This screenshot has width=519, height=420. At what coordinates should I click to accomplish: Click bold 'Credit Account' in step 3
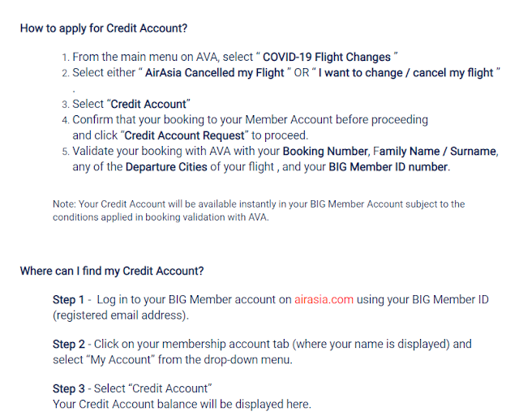pos(148,104)
